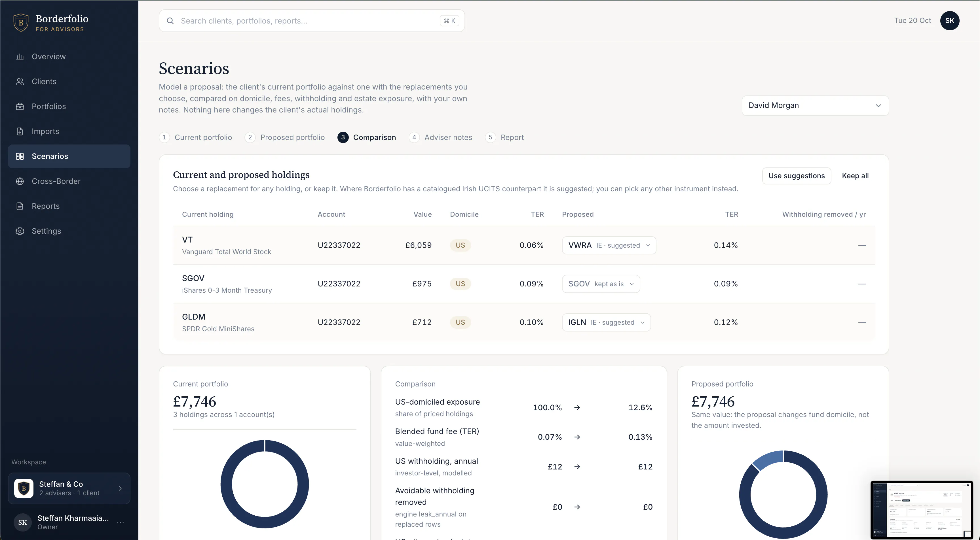Viewport: 980px width, 540px height.
Task: Click the Steffan & Co workspace shield icon
Action: (24, 488)
